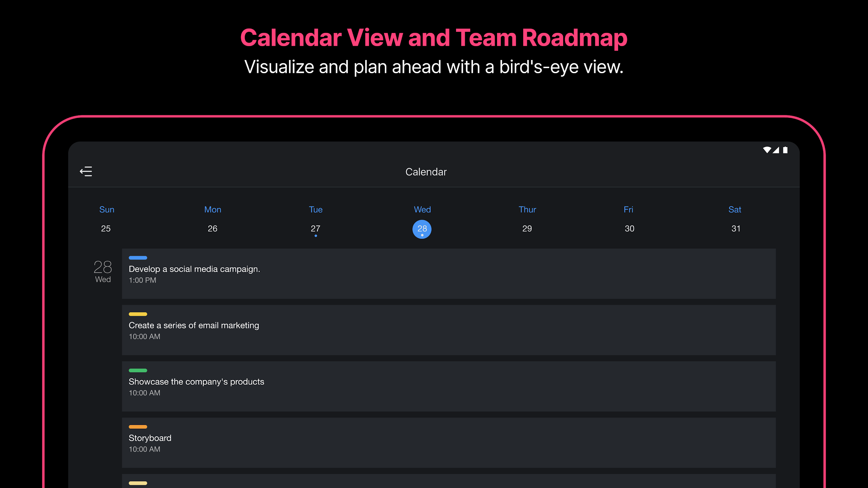Open Showcase the company's products task
Viewport: 868px width, 488px height.
pos(449,386)
